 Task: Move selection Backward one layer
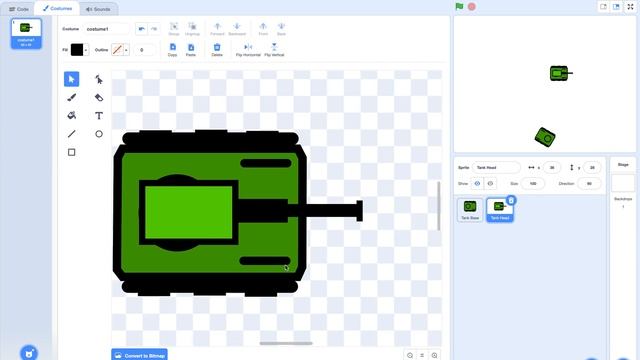tap(237, 29)
